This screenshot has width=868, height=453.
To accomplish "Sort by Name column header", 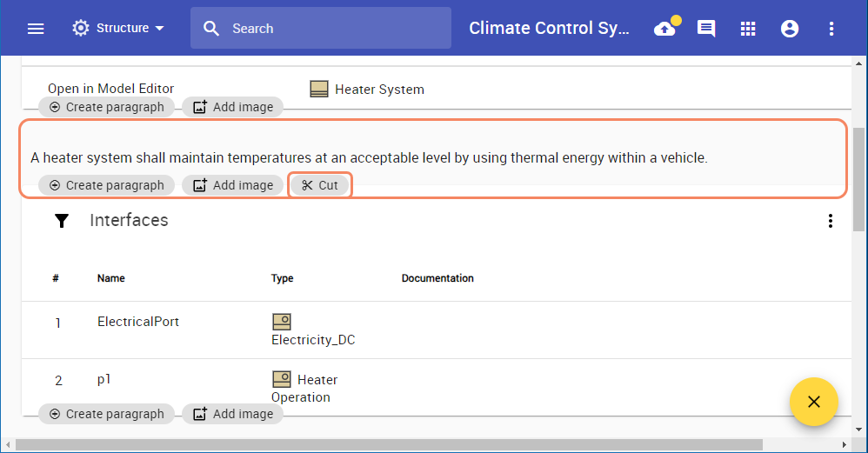I will pyautogui.click(x=110, y=278).
